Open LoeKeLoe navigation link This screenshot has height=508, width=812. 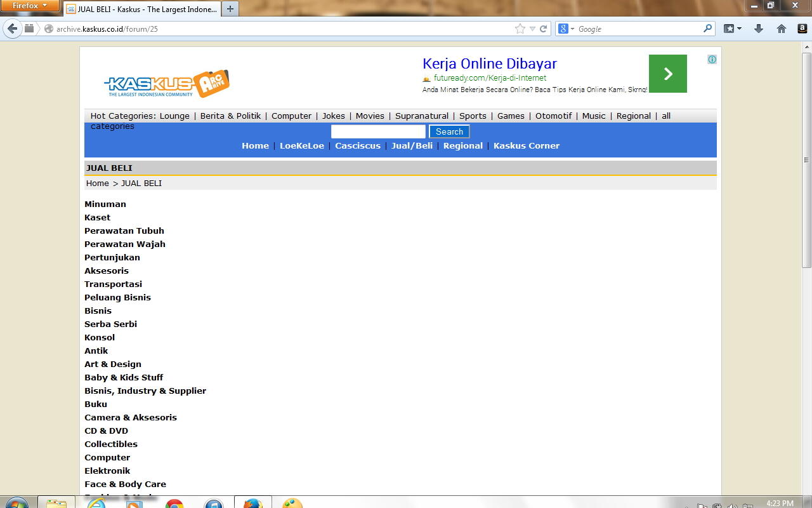click(302, 145)
